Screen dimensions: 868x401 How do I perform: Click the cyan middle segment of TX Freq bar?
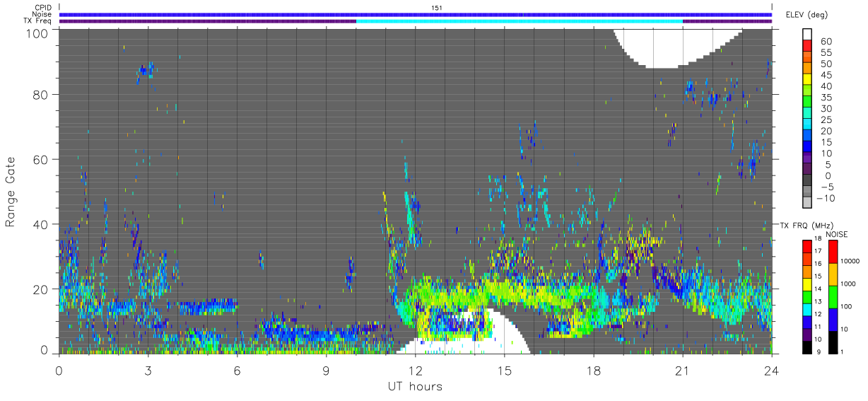coord(520,21)
